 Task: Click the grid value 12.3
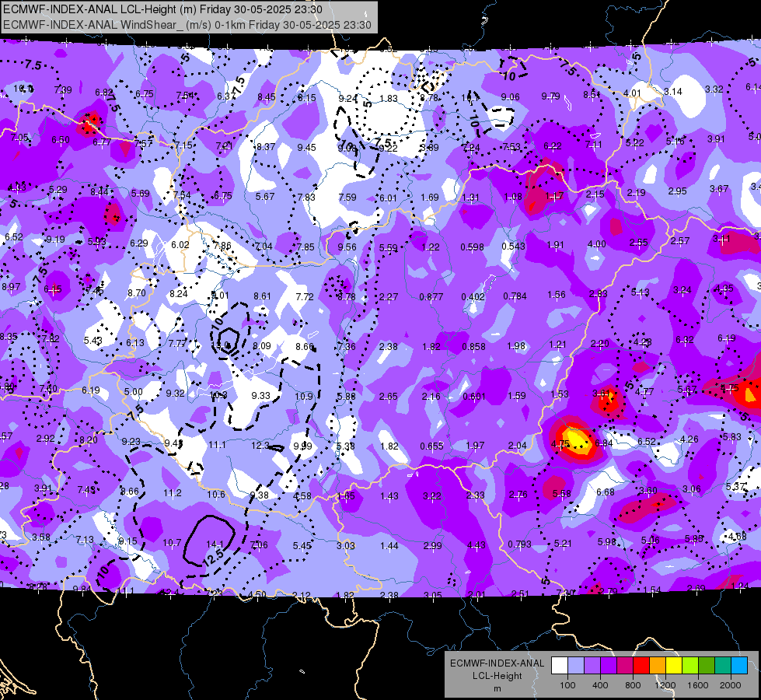click(x=260, y=446)
